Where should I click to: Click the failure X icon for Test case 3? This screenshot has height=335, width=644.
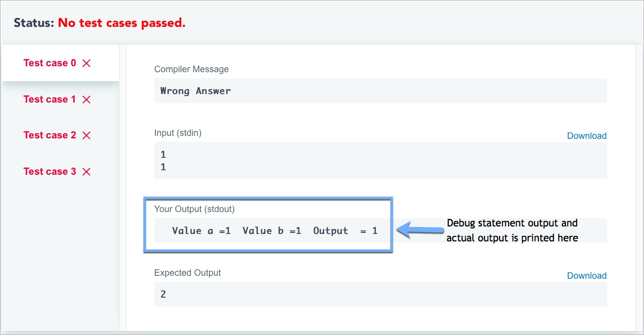click(86, 172)
